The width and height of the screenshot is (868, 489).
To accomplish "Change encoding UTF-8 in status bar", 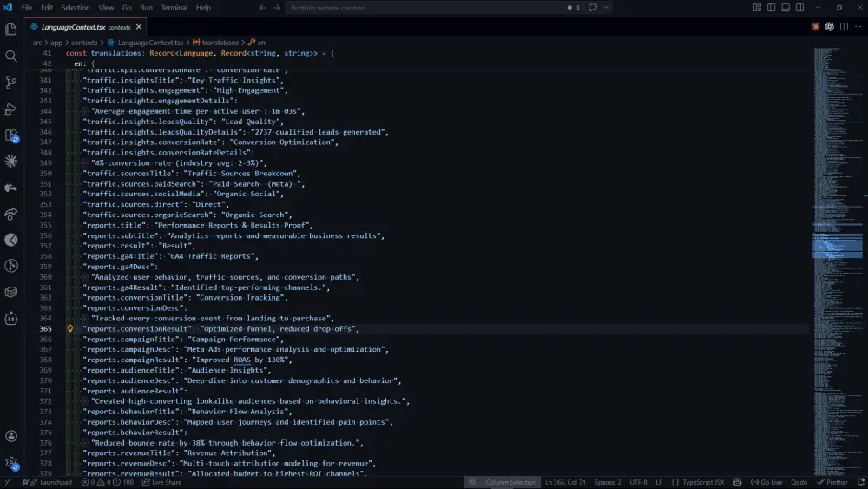I will (x=638, y=482).
